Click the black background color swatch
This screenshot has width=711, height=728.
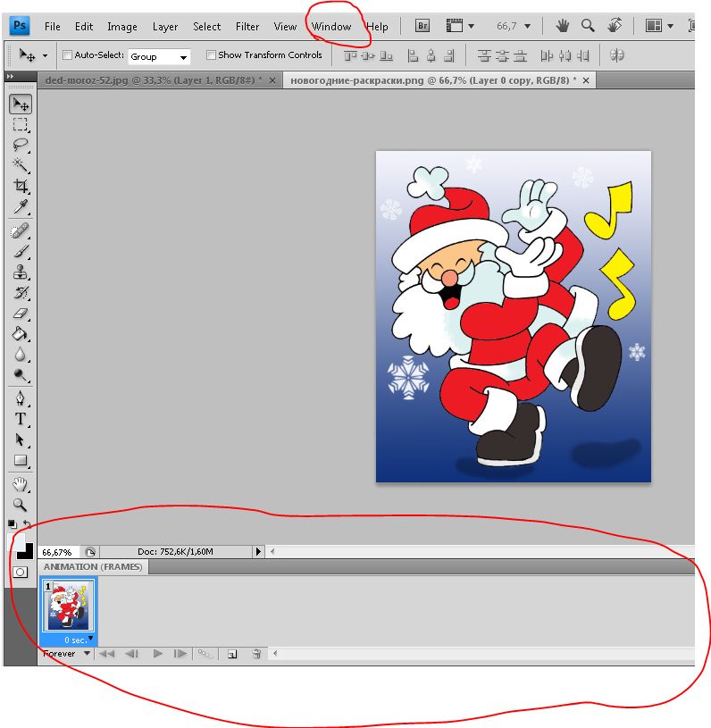coord(28,553)
